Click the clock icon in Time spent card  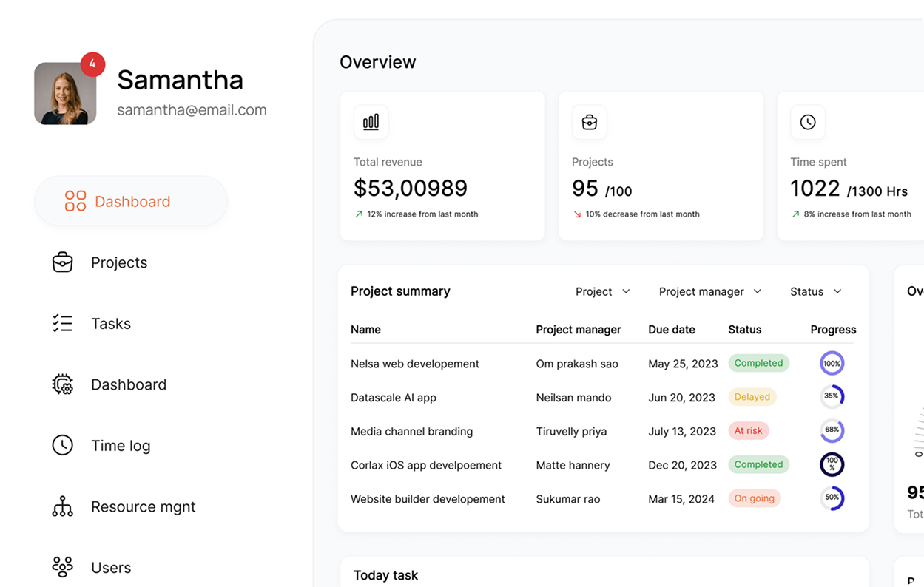pyautogui.click(x=808, y=122)
